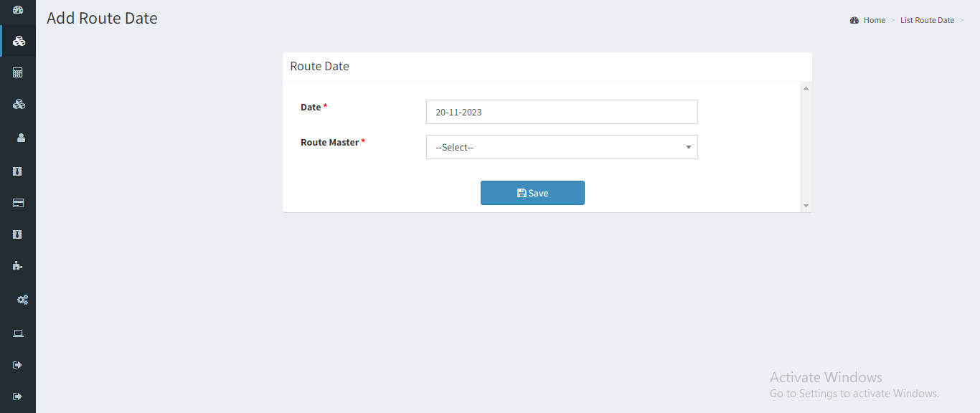Open the puzzle piece icon in sidebar
The image size is (980, 413).
18,265
